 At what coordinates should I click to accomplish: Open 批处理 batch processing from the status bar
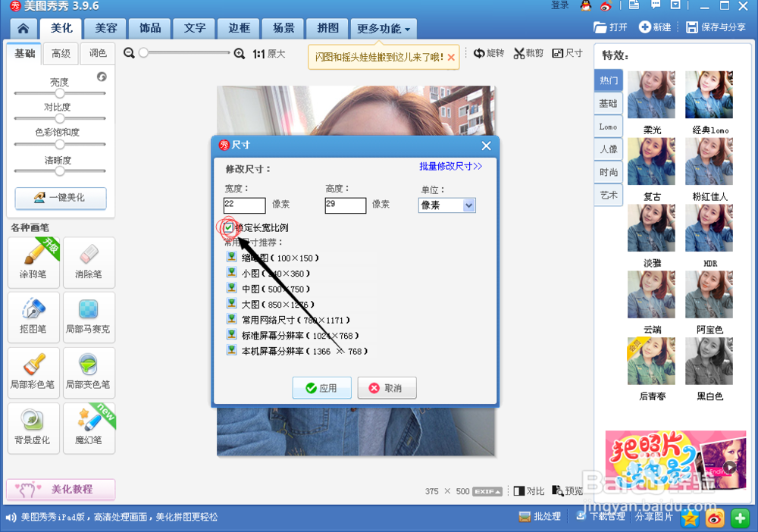tap(540, 516)
